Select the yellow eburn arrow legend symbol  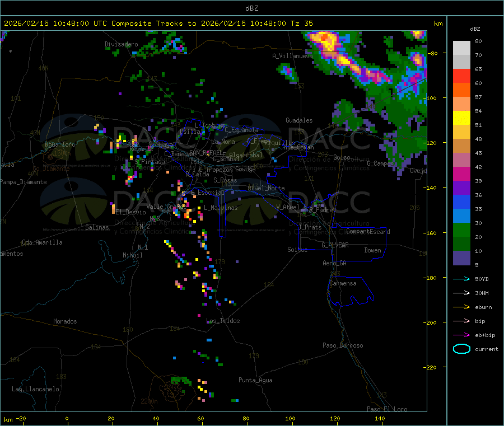(461, 307)
